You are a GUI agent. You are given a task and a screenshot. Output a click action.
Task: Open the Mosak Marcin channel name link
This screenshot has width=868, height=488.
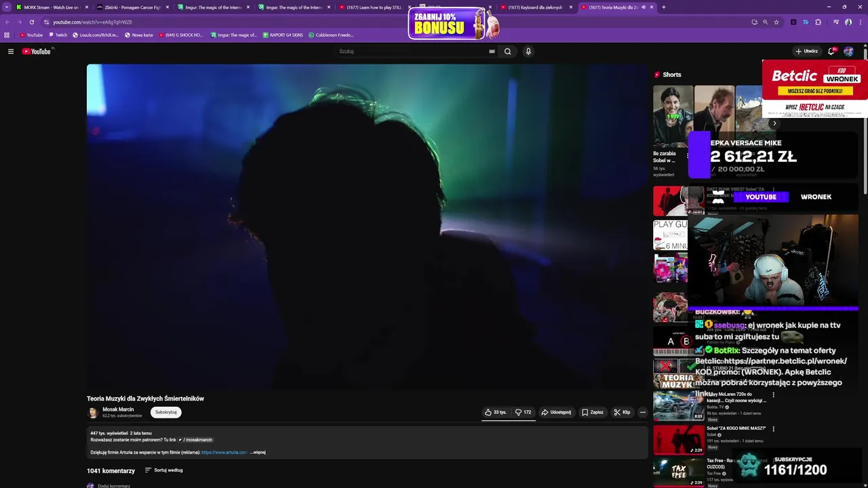[x=118, y=409]
